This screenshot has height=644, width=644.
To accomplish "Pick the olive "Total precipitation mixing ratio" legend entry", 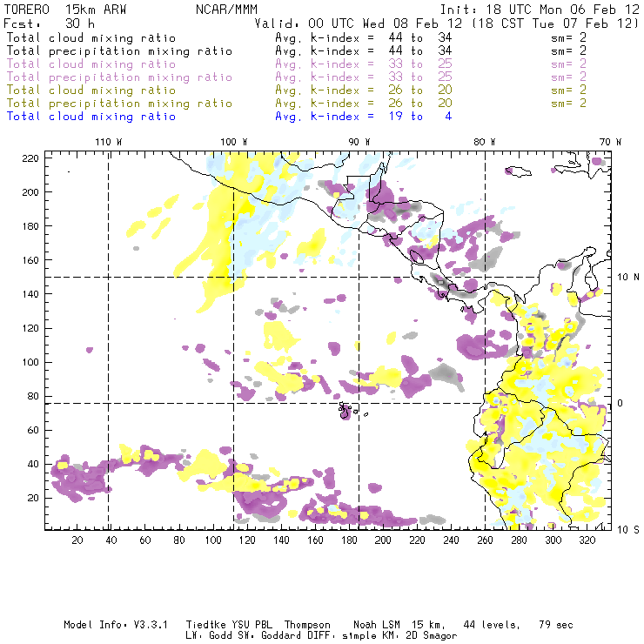I will click(119, 104).
